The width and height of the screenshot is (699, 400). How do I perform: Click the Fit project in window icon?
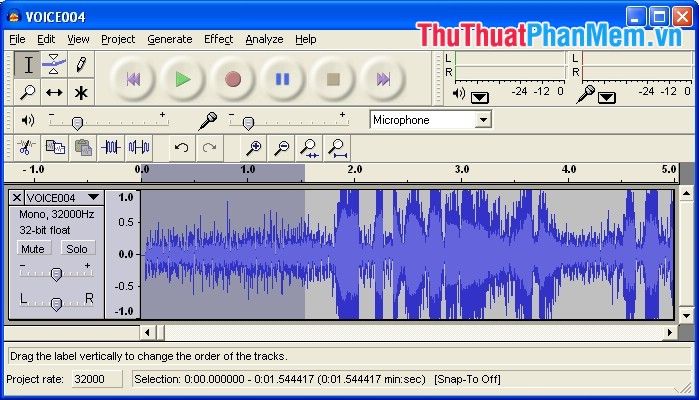point(337,148)
